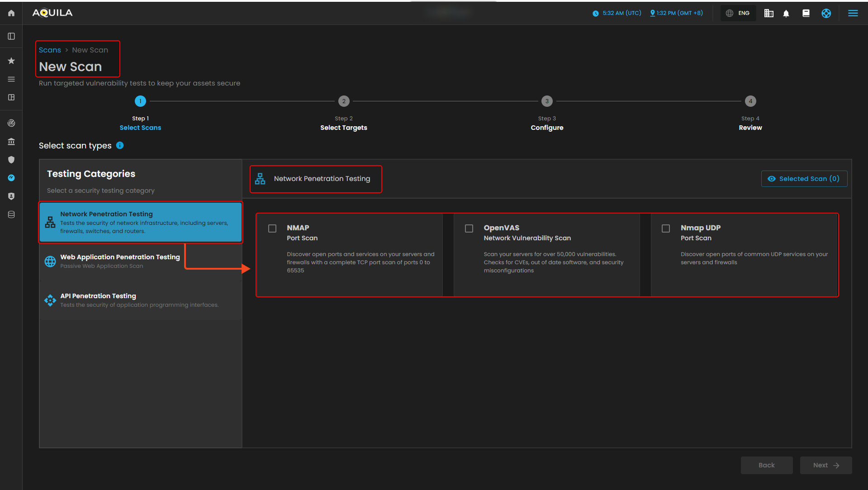
Task: Click the Next button
Action: 825,465
